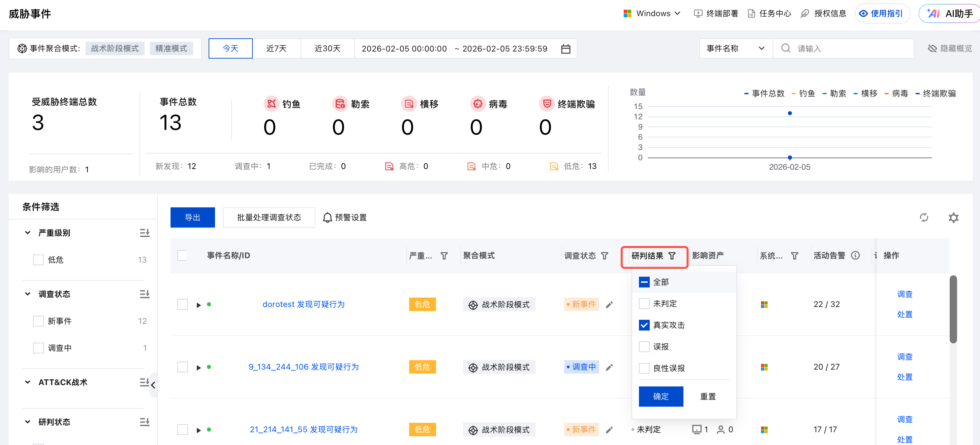This screenshot has height=445, width=980.
Task: Check the 误报 filter option
Action: pos(644,347)
